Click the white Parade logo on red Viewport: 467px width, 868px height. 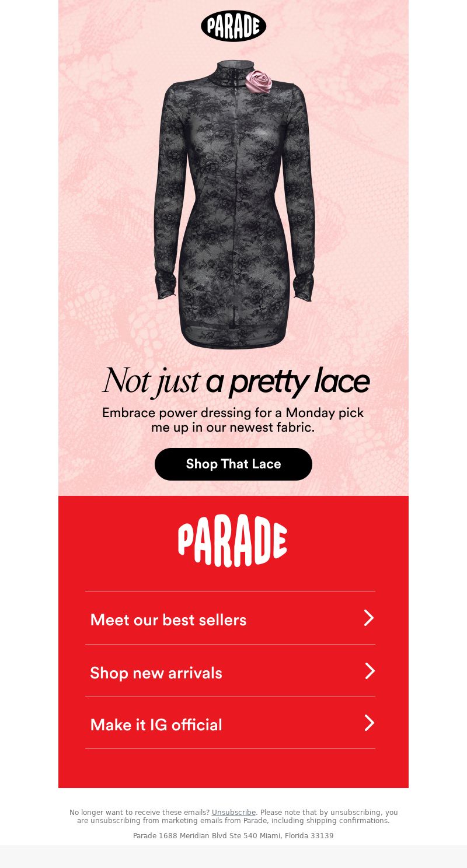pyautogui.click(x=232, y=541)
